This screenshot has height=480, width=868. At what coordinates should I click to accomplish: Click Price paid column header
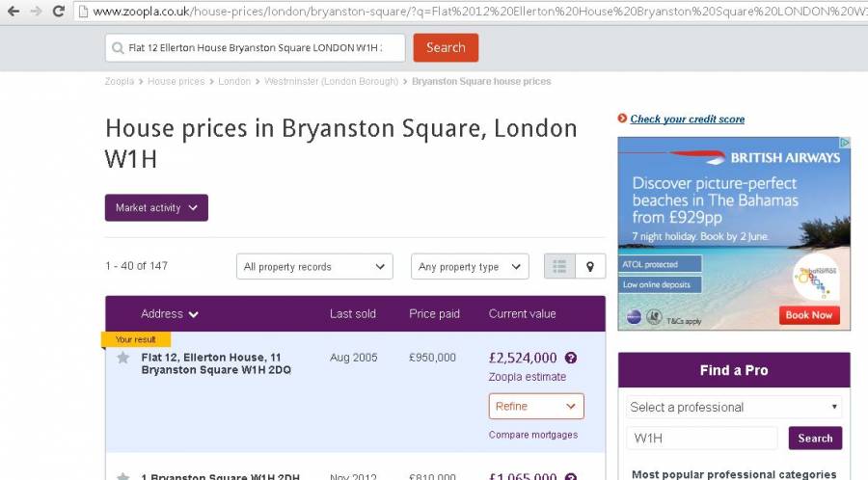click(435, 313)
